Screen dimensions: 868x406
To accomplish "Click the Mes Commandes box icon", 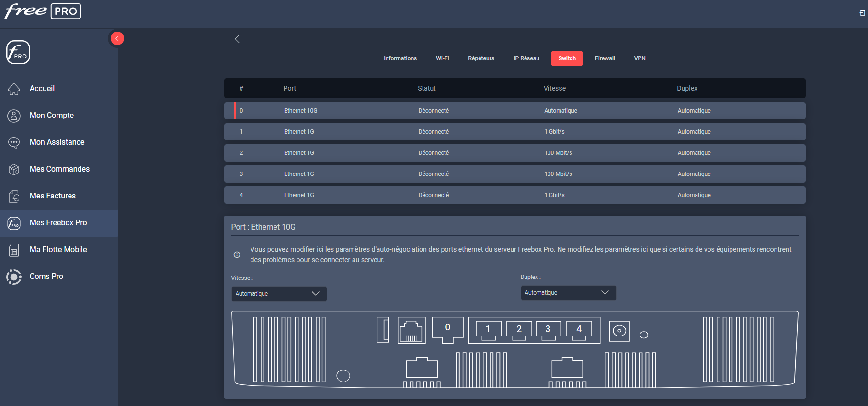I will [14, 169].
